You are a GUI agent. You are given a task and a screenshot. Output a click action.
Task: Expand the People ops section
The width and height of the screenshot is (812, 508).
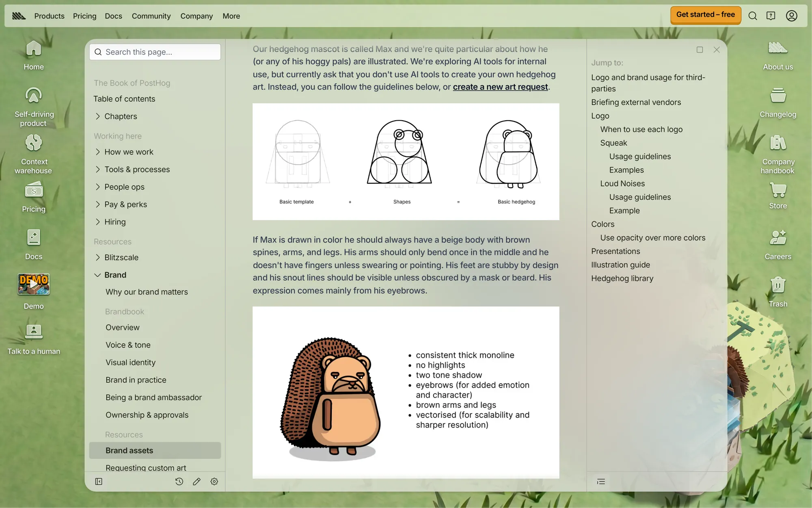point(155,187)
